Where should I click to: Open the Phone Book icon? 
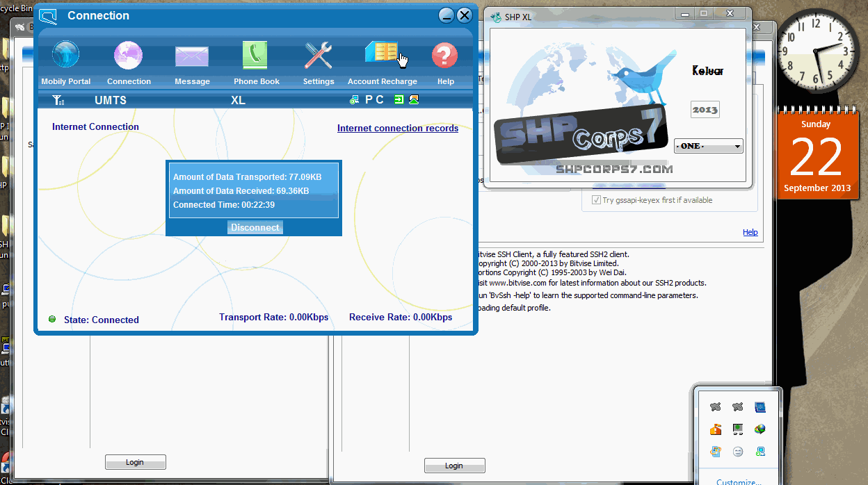(255, 55)
